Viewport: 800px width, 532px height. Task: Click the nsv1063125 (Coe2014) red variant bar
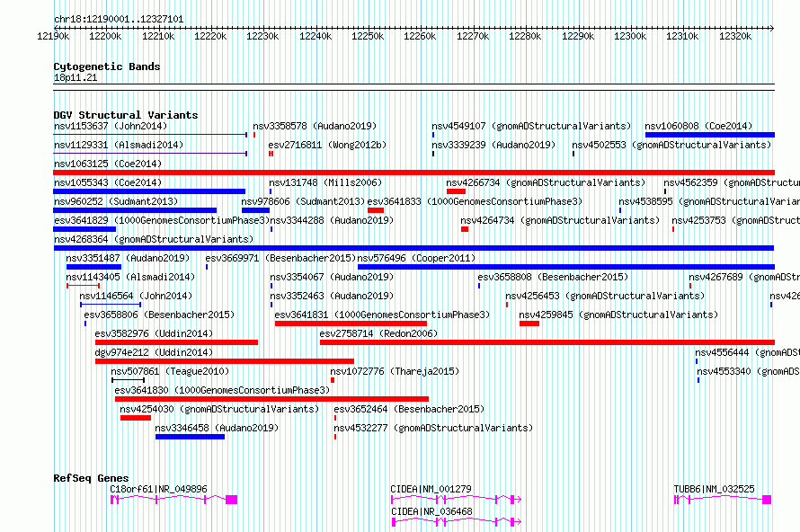click(x=413, y=173)
